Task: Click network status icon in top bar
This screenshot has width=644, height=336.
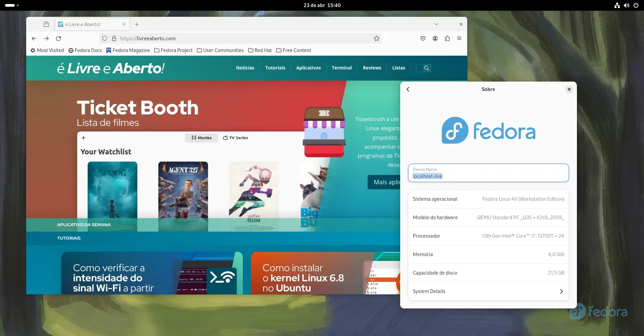Action: pos(617,5)
